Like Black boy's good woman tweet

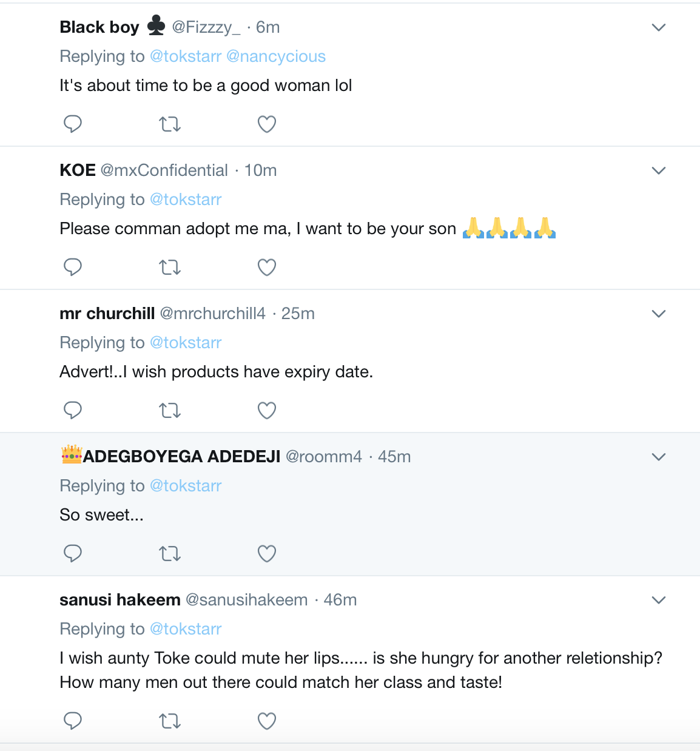[x=267, y=124]
